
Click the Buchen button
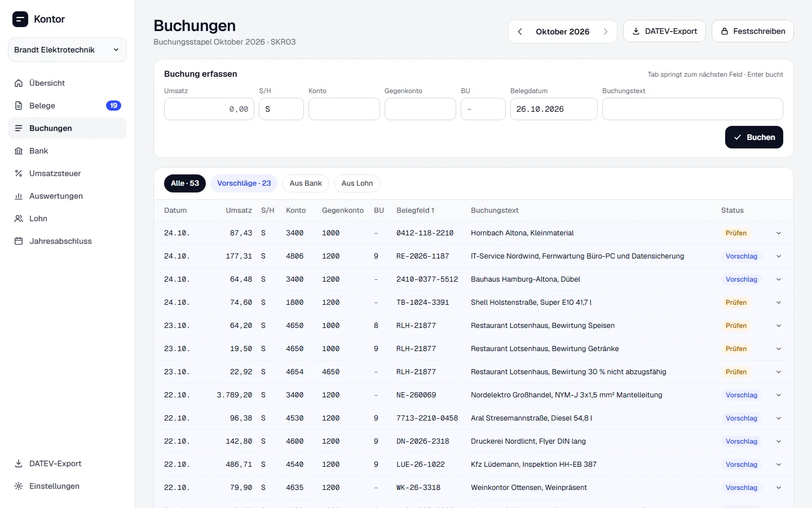[x=754, y=137]
